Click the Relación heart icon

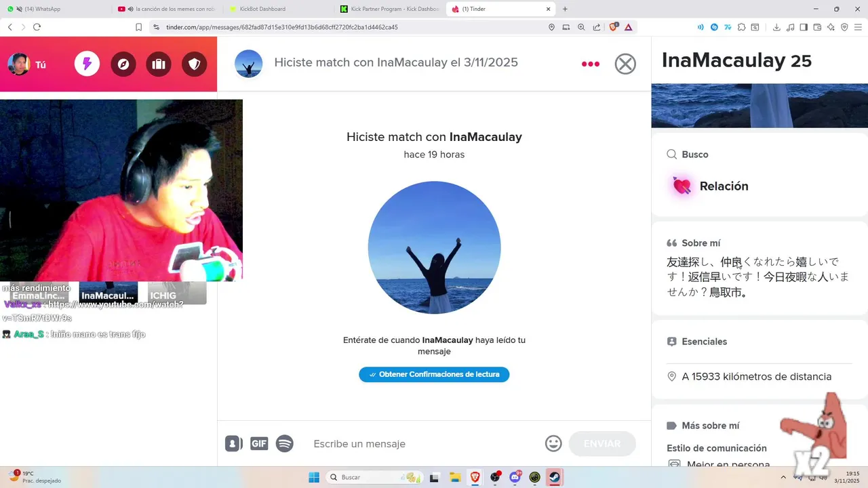tap(682, 186)
